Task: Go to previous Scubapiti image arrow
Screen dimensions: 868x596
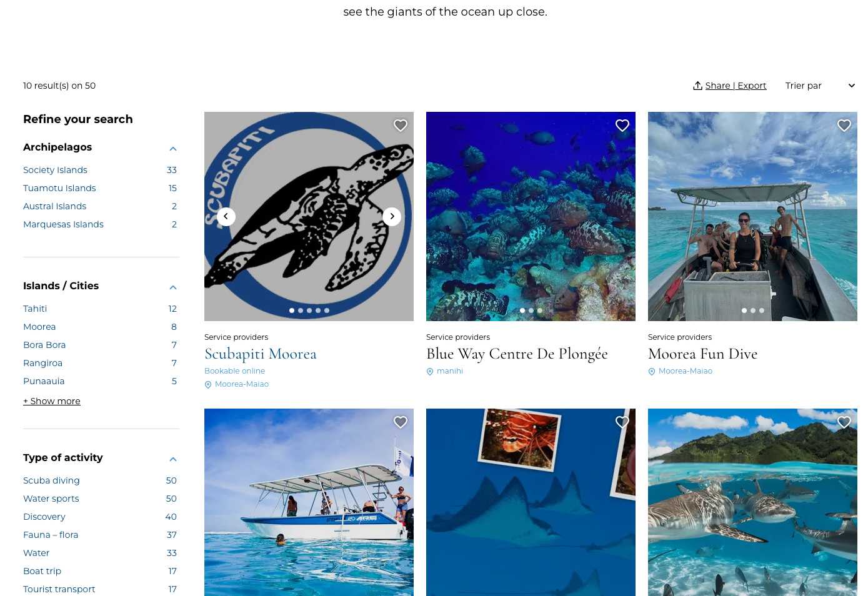Action: pyautogui.click(x=226, y=216)
